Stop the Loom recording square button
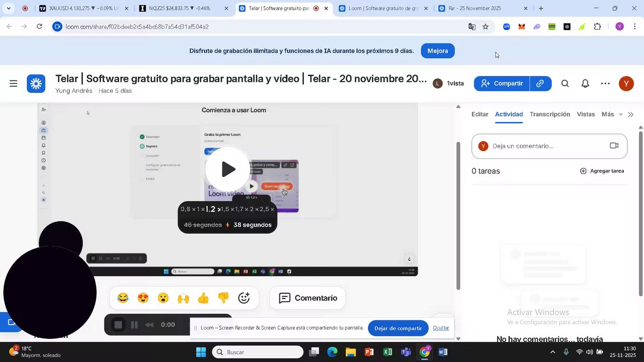 [x=118, y=325]
